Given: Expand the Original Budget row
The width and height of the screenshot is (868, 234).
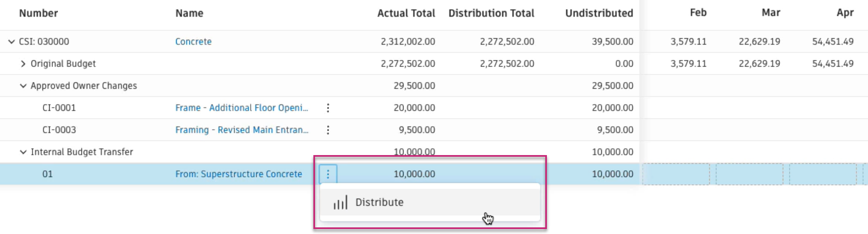Looking at the screenshot, I should (x=23, y=63).
